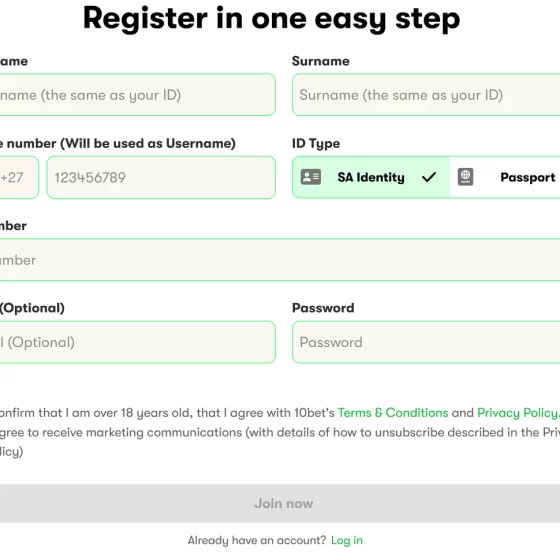Click the ID Type label
This screenshot has width=560, height=560.
(316, 144)
